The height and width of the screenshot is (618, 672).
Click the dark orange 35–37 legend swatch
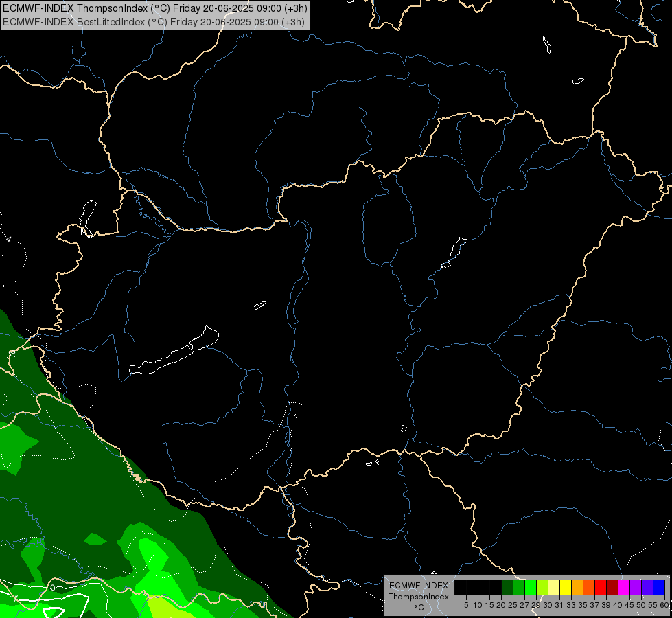589,587
